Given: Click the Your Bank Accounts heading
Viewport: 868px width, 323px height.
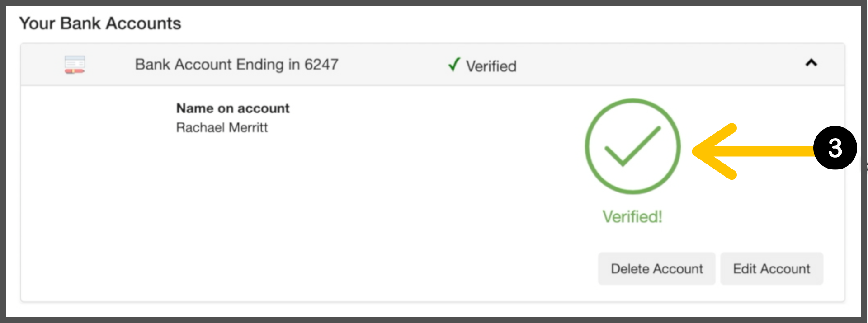Looking at the screenshot, I should (100, 23).
